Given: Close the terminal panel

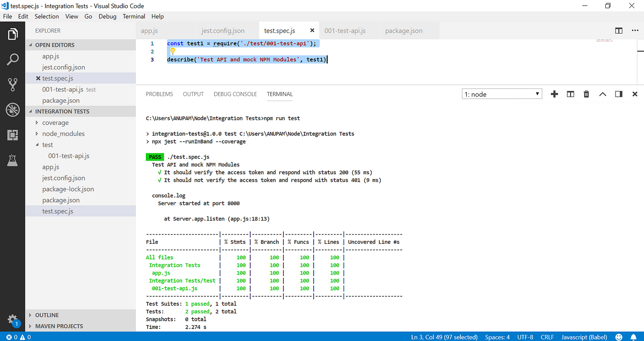Looking at the screenshot, I should 635,94.
